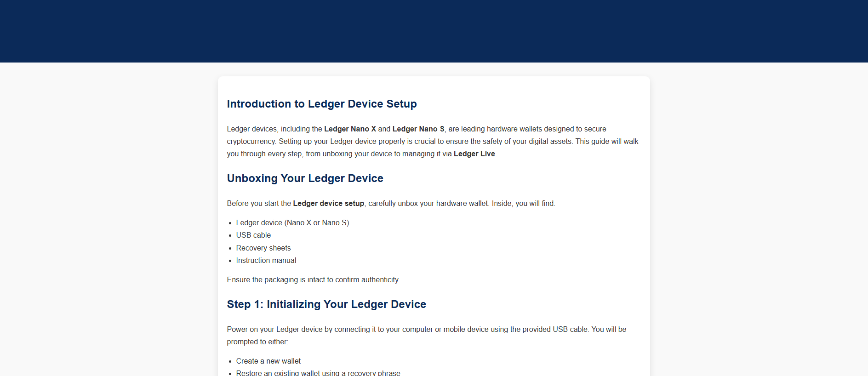Click the "Create a new wallet" list item
Viewport: 868px width, 376px height.
click(268, 361)
